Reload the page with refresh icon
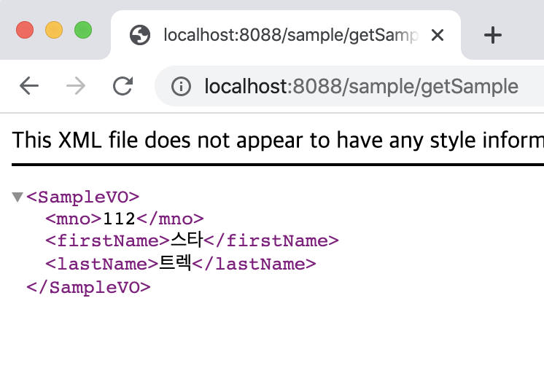 click(123, 85)
